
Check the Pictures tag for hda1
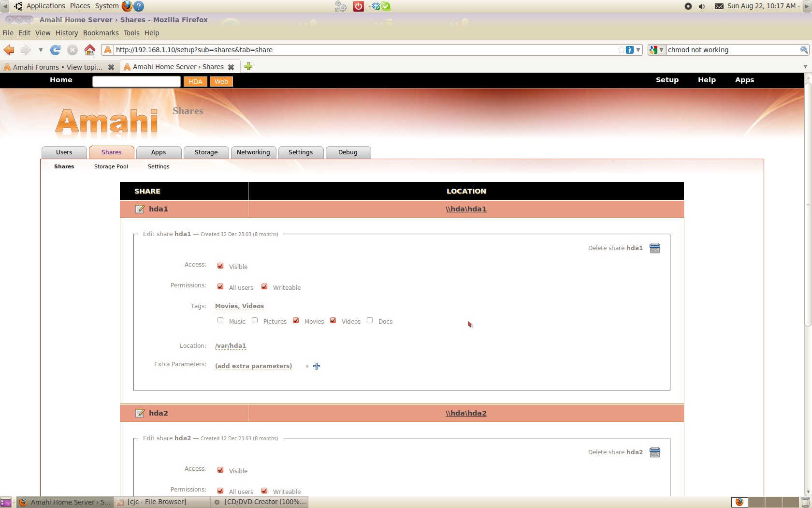point(255,320)
